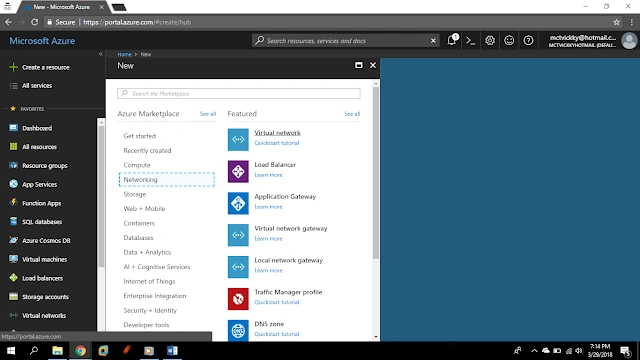Open Application Gateway Learn more link
The image size is (640, 360).
click(x=268, y=207)
